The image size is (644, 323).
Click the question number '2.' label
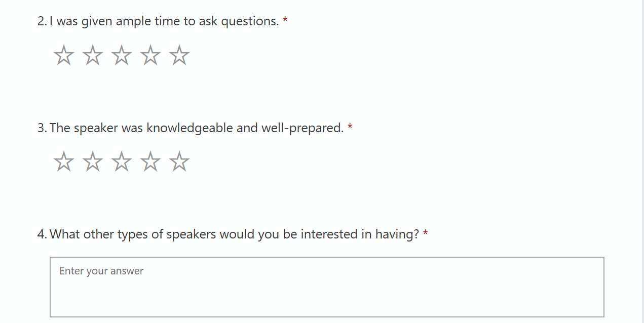coord(42,21)
